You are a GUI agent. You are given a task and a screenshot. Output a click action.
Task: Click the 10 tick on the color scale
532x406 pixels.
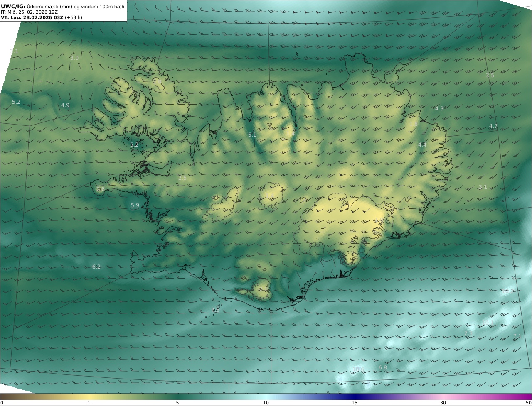266,403
